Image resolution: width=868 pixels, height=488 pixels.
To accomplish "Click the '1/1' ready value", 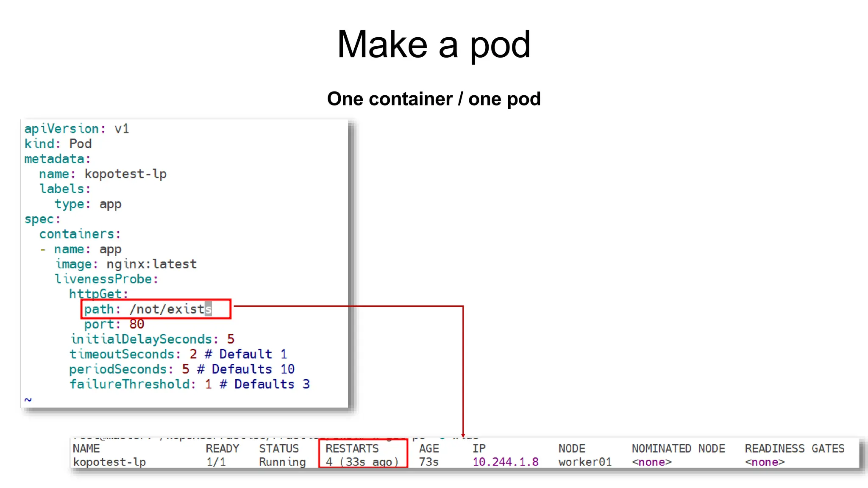I will (x=216, y=462).
